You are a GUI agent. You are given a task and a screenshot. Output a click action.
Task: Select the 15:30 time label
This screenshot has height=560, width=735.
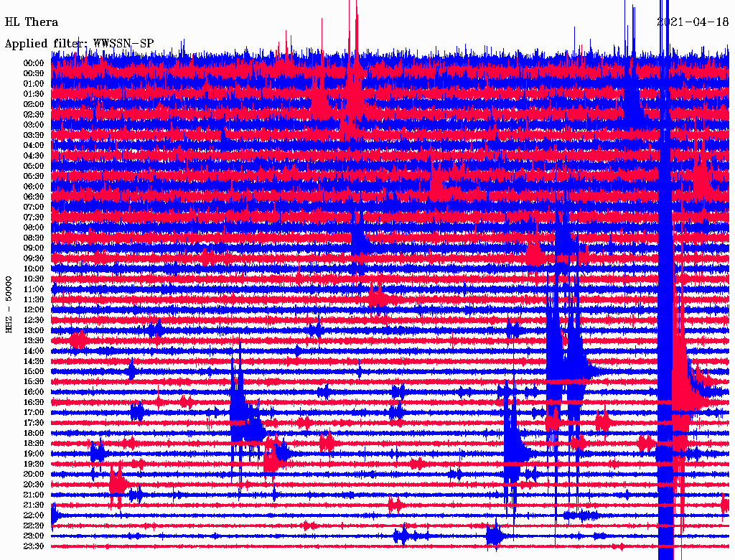click(34, 382)
